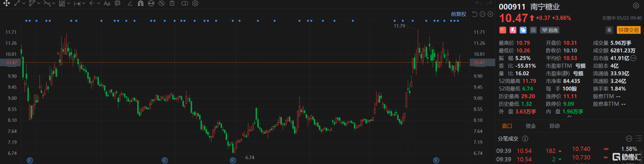Select the Fibonacci grid drawing tool
Image resolution: width=644 pixels, height=164 pixels.
click(62, 3)
